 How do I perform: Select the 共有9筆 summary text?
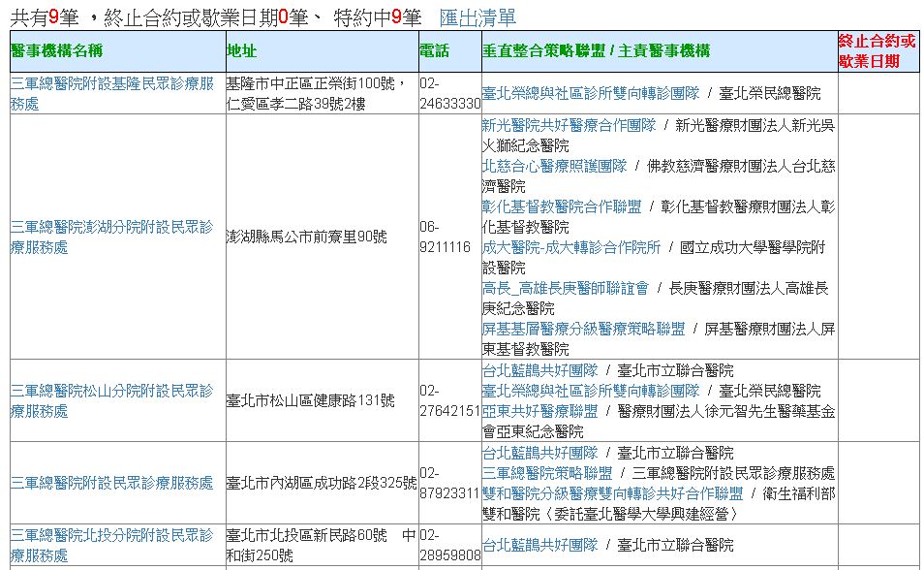coord(45,18)
